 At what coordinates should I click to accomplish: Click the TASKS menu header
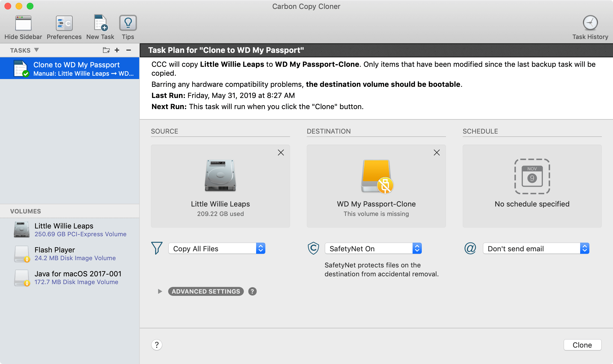pyautogui.click(x=24, y=50)
